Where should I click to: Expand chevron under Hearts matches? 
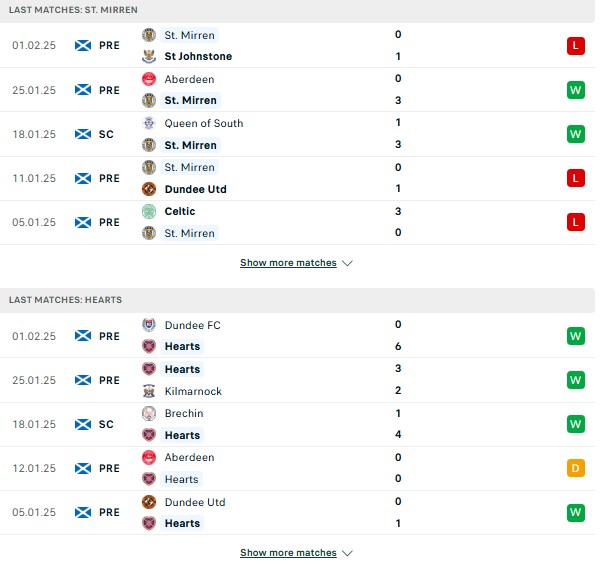[x=347, y=553]
